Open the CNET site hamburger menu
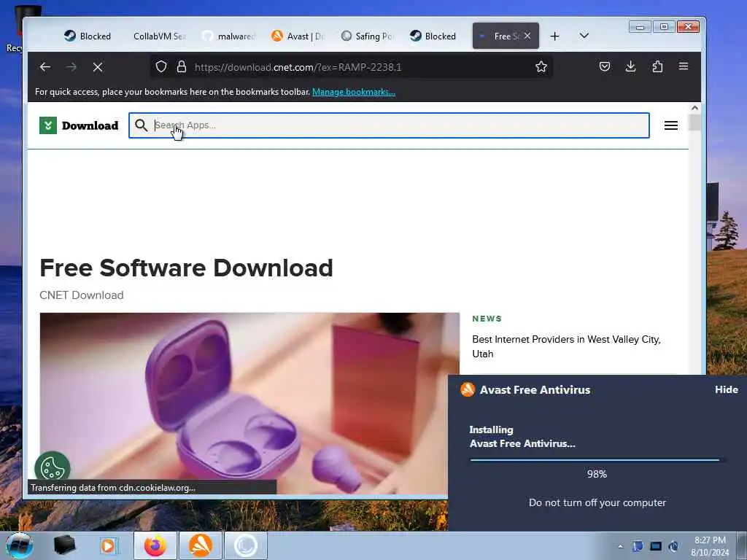747x560 pixels. point(671,125)
